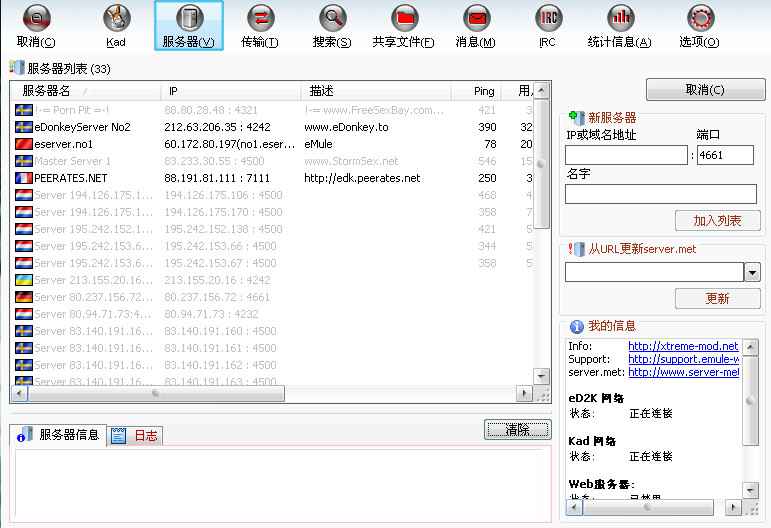771x528 pixels.
Task: Focus the 端口 port field showing 4661
Action: 725,155
